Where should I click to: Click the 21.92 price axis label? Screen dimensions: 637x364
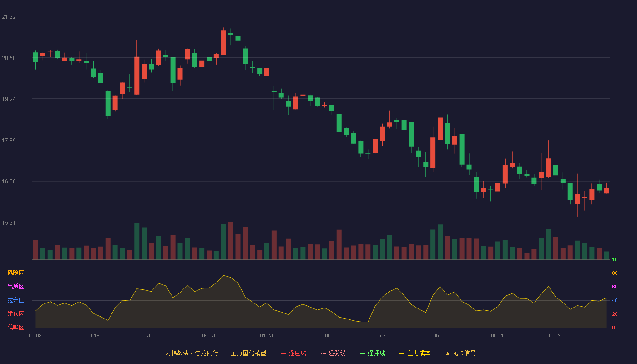(9, 16)
